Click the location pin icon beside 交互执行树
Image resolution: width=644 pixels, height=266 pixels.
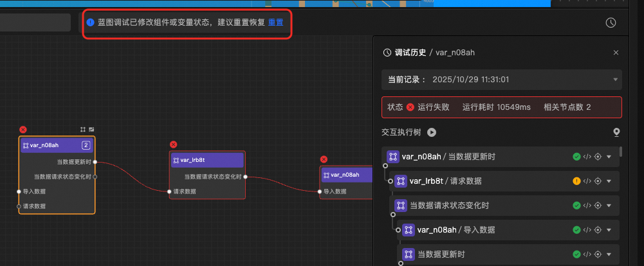[616, 132]
